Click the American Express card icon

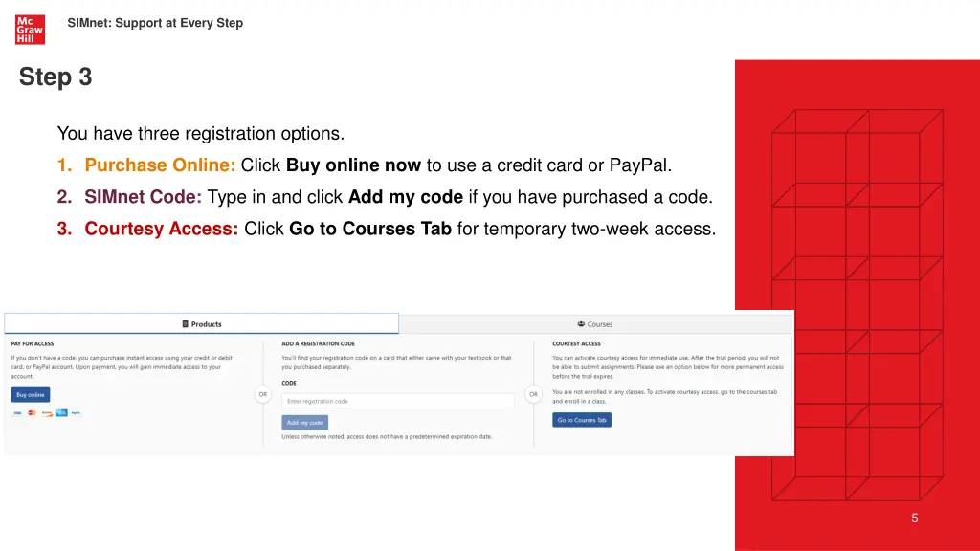61,413
